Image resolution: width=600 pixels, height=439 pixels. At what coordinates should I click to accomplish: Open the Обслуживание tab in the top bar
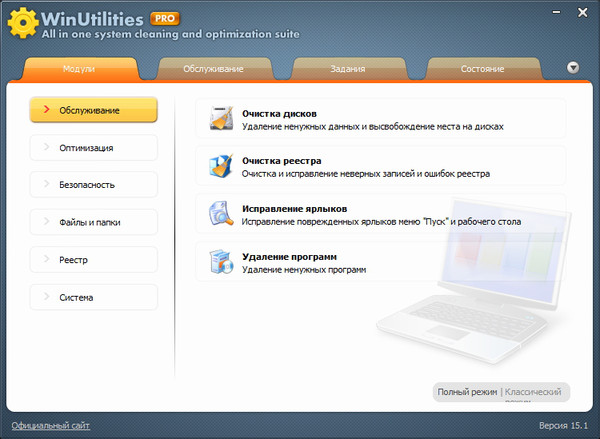(213, 70)
